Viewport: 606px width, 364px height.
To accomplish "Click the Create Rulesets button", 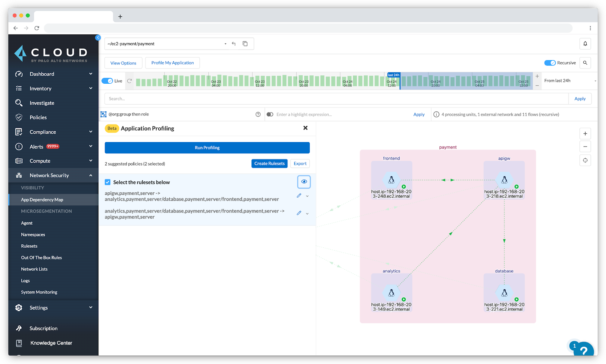I will pyautogui.click(x=269, y=164).
